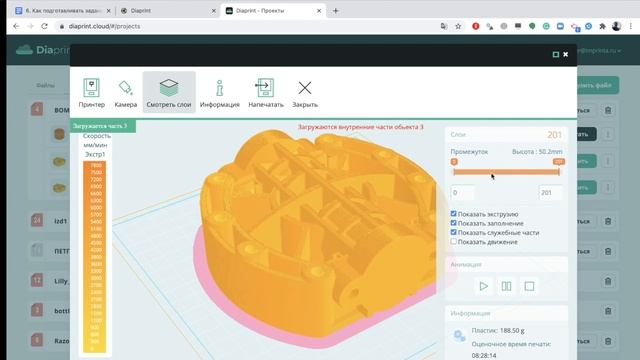
Task: Click the Закрыть X tool in viewer toolbar
Action: (305, 93)
